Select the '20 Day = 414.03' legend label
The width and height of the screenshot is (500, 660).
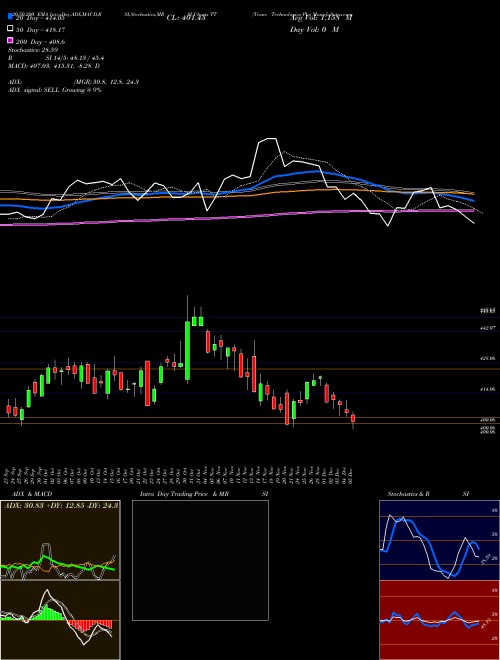(40, 18)
